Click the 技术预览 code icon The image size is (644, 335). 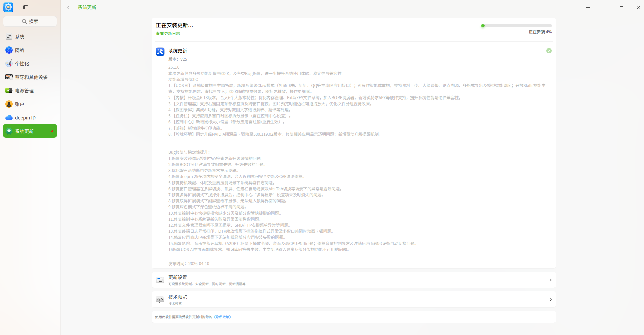pos(160,300)
